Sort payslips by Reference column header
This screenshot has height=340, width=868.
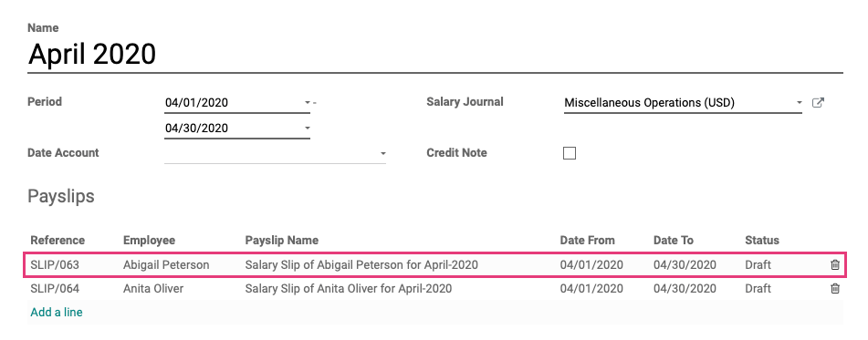coord(58,241)
